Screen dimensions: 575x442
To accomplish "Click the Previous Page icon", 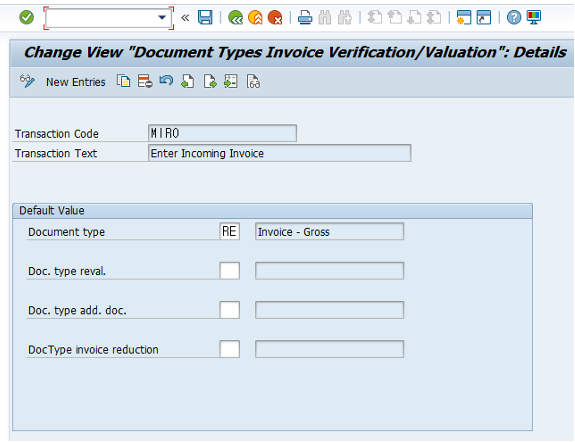I will (x=395, y=17).
